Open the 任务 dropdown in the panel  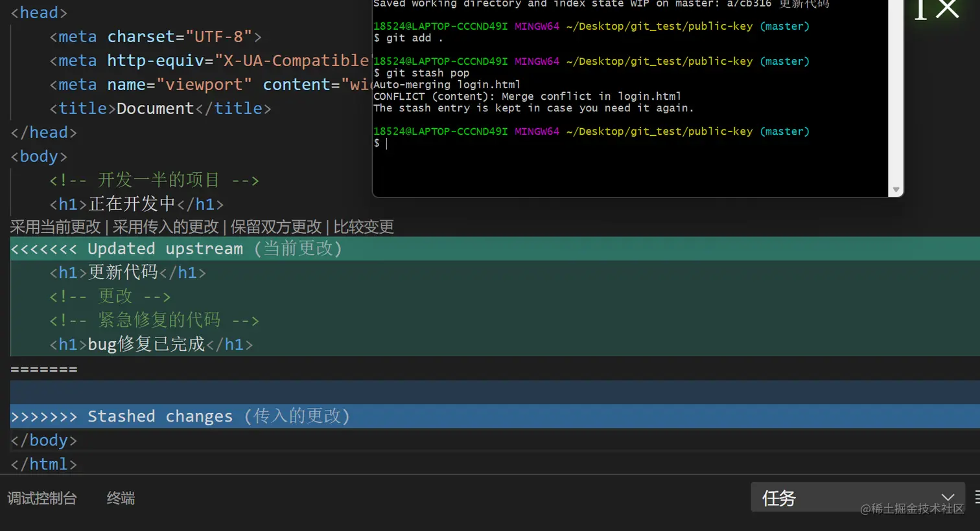pos(857,497)
